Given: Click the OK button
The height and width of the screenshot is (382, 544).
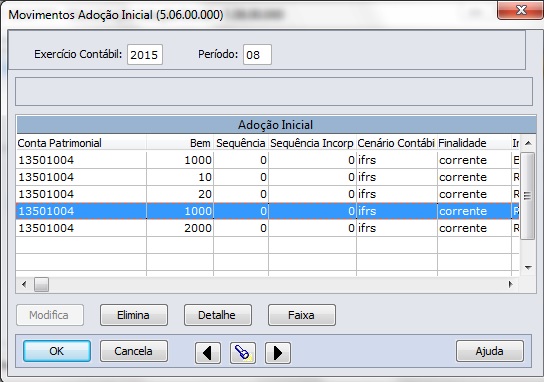Looking at the screenshot, I should 57,351.
